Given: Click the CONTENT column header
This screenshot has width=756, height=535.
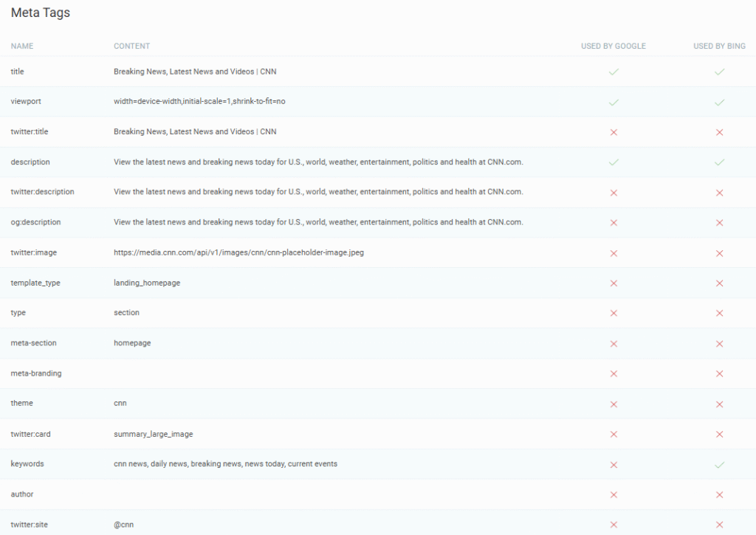Looking at the screenshot, I should click(x=131, y=46).
